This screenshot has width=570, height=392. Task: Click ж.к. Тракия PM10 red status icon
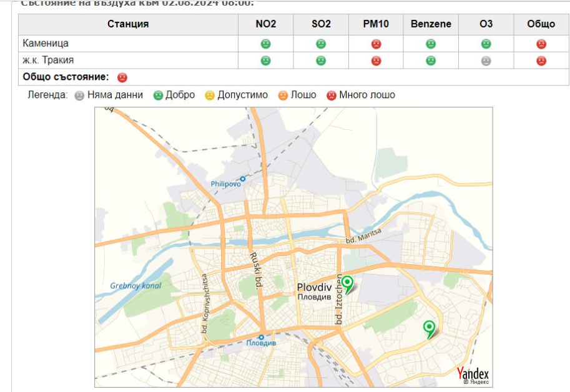pyautogui.click(x=376, y=61)
